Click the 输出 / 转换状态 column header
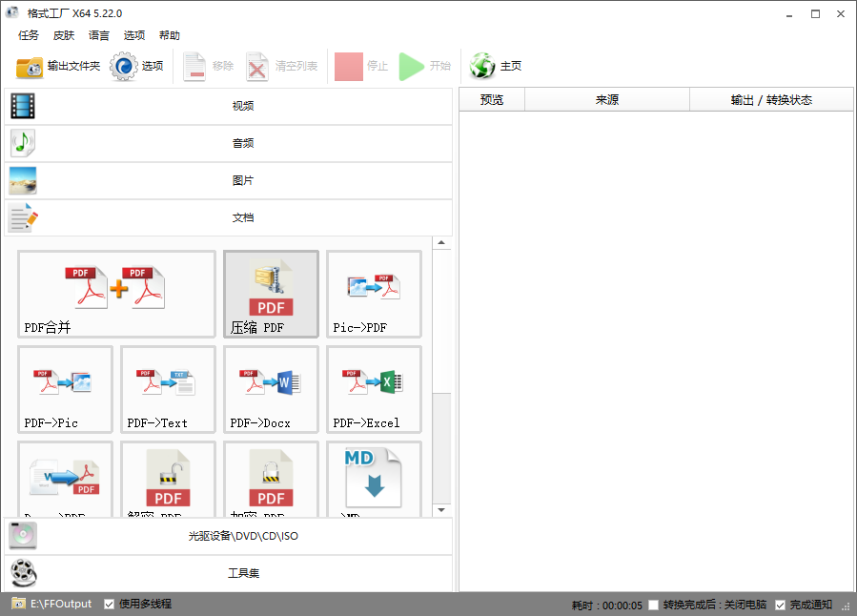 (771, 100)
